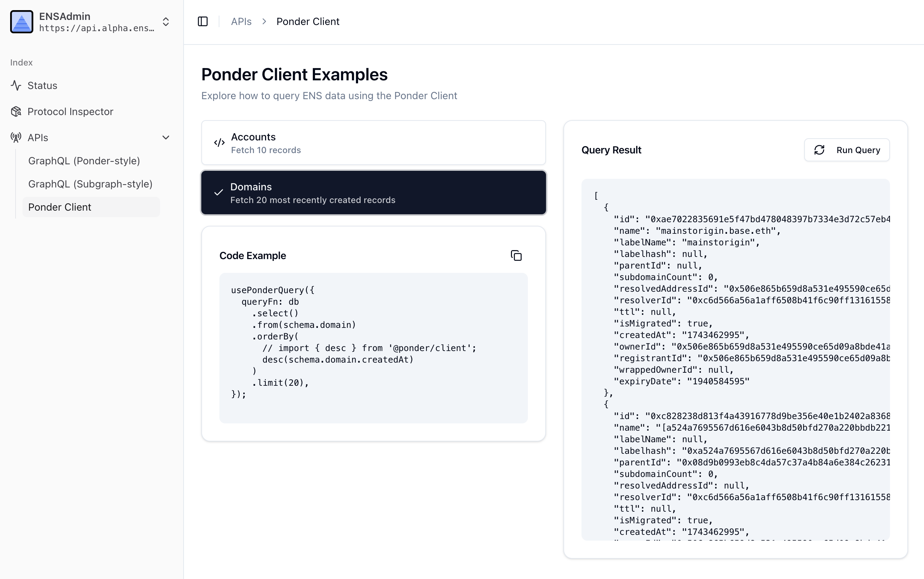Screen dimensions: 924x579
Task: Click the Status activity icon
Action: 16,85
